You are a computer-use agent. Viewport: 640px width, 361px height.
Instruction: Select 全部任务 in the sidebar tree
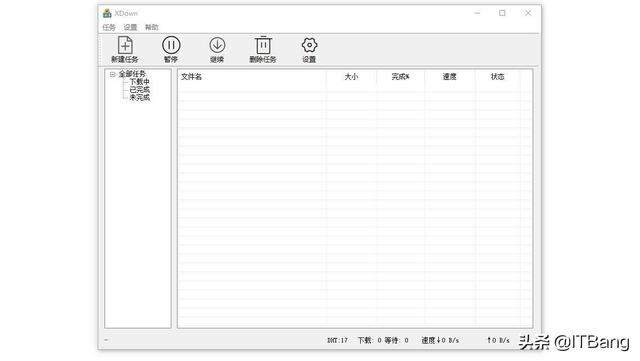click(x=132, y=74)
